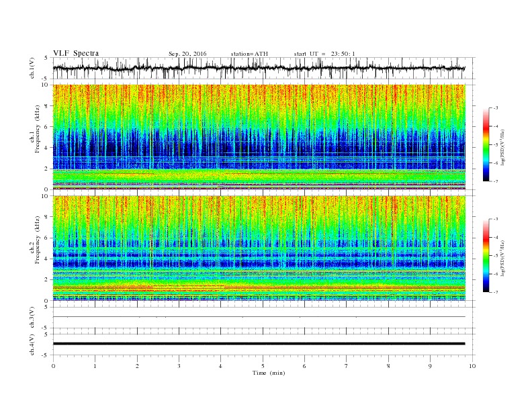Image resolution: width=532 pixels, height=411 pixels.
Task: Click the "-3" label on ch.1 colorbar
Action: click(495, 108)
